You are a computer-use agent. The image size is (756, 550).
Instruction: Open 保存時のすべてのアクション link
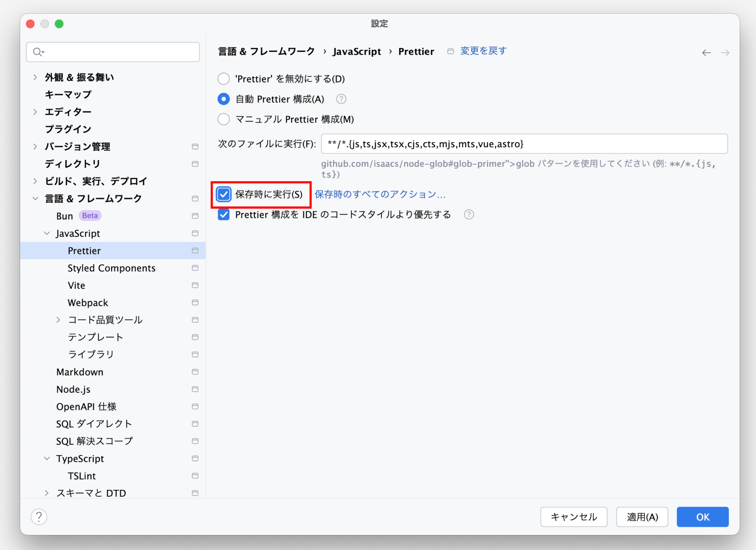click(380, 194)
